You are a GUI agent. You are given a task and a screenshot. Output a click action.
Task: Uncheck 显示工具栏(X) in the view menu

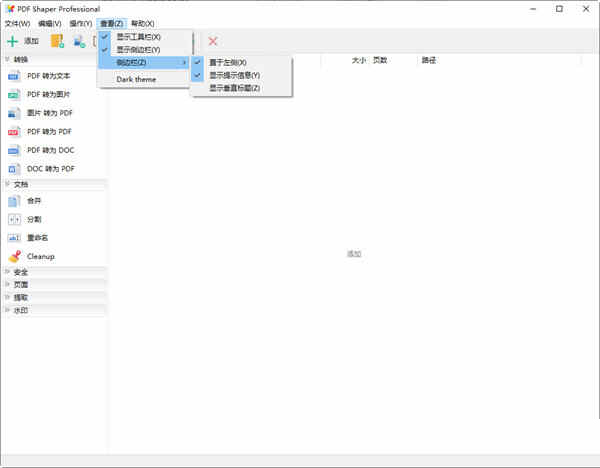pos(138,36)
